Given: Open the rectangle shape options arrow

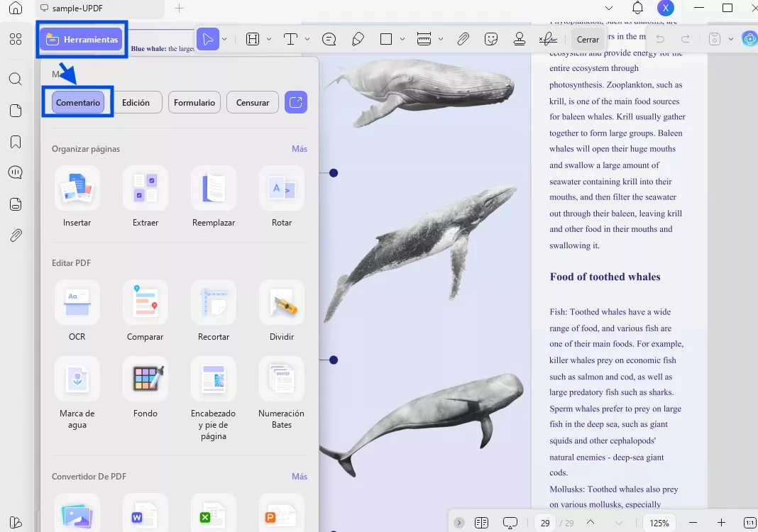Looking at the screenshot, I should tap(402, 40).
